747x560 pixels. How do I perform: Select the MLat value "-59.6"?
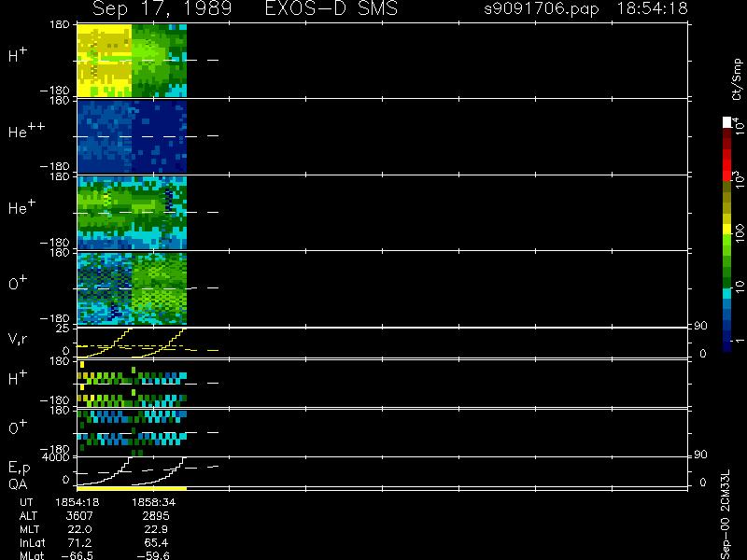[x=153, y=555]
